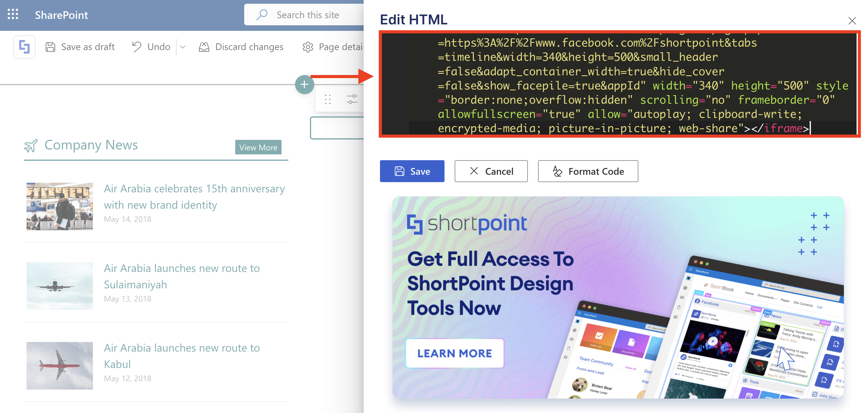Cancel HTML editing

coord(491,171)
